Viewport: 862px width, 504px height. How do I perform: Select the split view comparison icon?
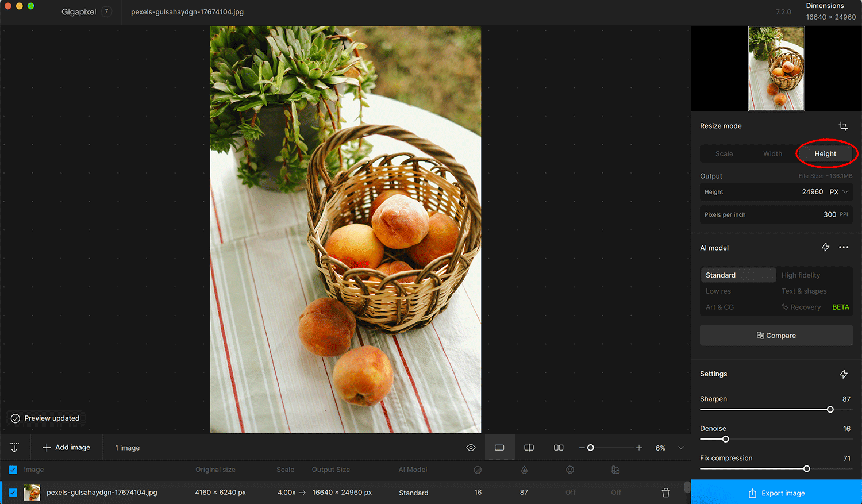point(529,447)
